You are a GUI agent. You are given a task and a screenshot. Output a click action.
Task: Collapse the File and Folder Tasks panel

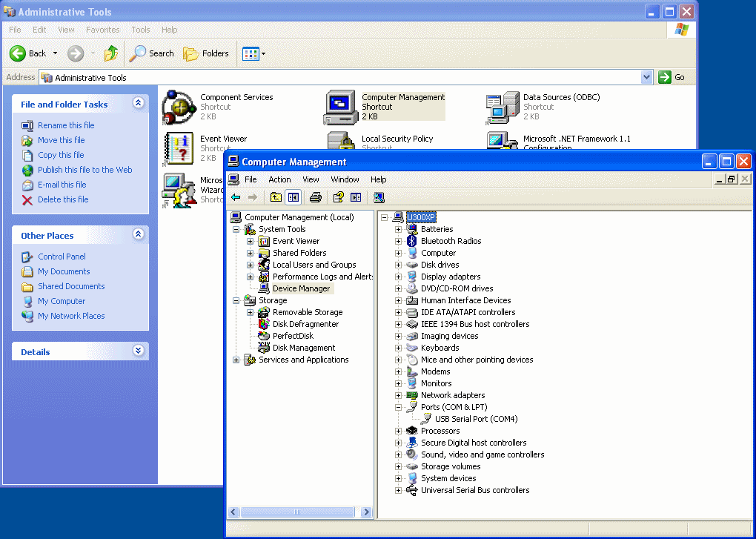click(139, 103)
